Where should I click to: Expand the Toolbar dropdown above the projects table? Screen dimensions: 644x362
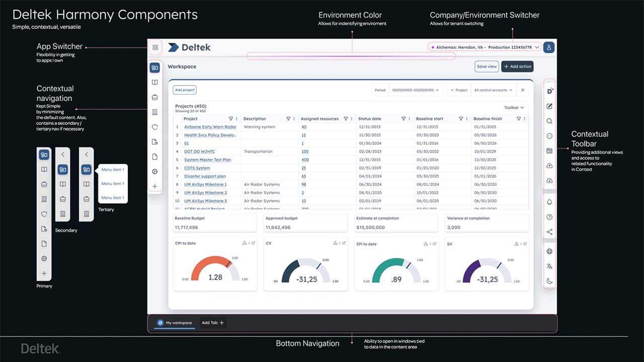513,107
